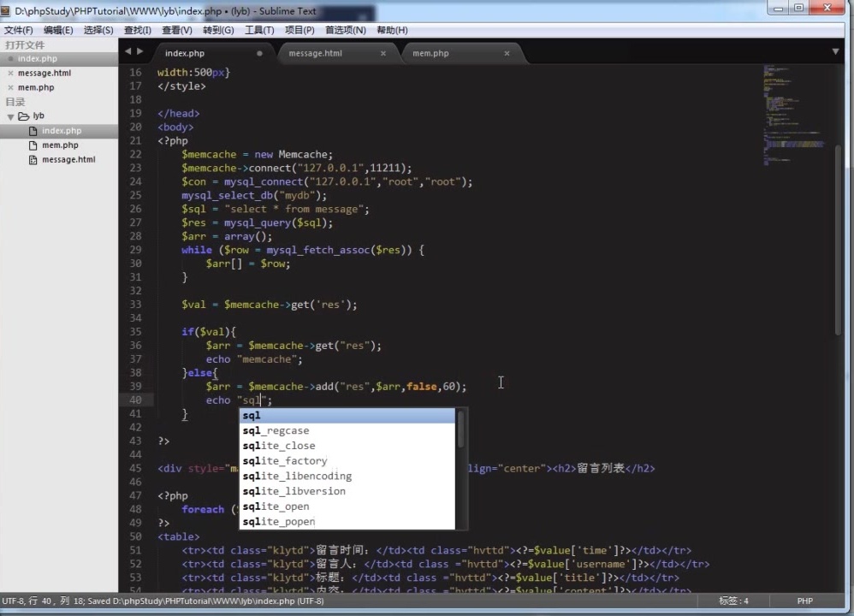Screen dimensions: 854x616
Task: Click the autocomplete popup scrollbar
Action: pos(460,429)
